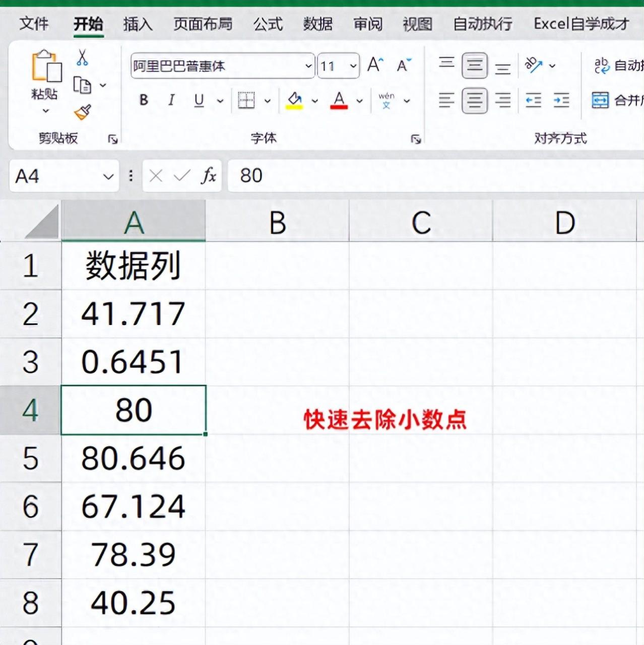Click the text orientation icon
The height and width of the screenshot is (645, 644).
[533, 65]
